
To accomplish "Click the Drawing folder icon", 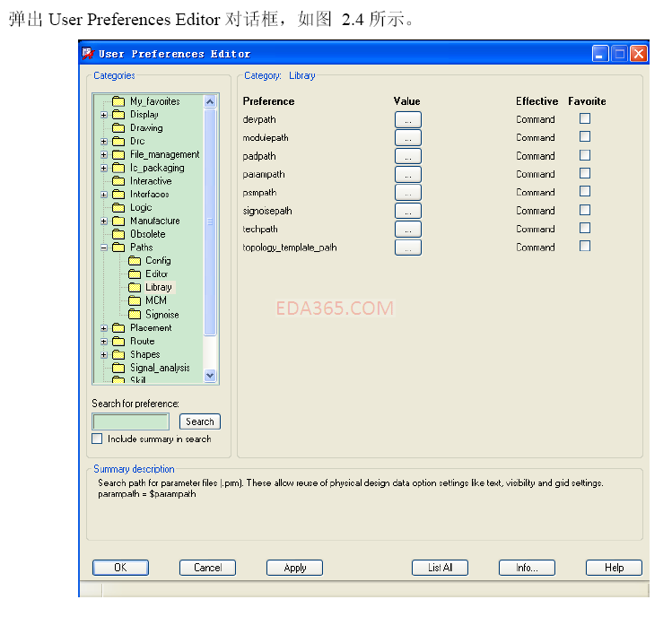I will click(118, 128).
